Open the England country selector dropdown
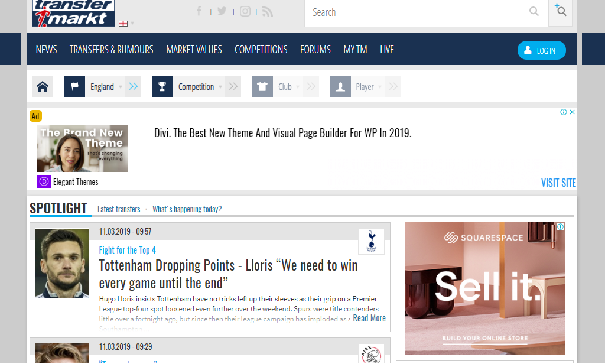Screen dimensions: 605x364 point(121,86)
